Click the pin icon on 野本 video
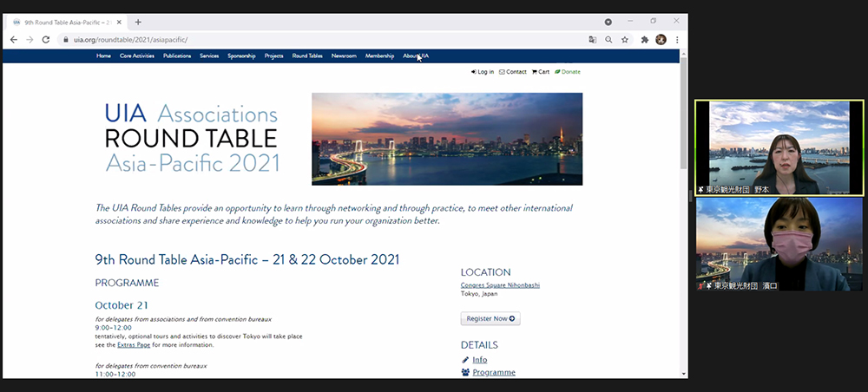Image resolution: width=868 pixels, height=392 pixels. point(700,190)
